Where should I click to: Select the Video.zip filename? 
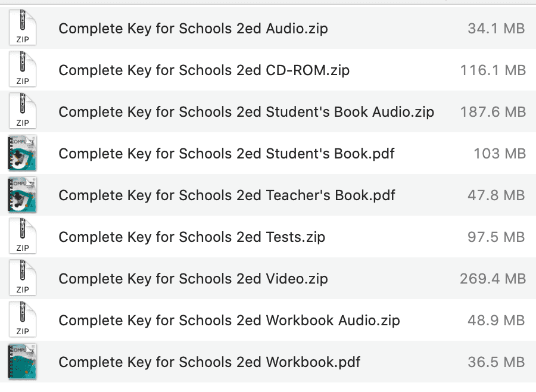tap(191, 278)
